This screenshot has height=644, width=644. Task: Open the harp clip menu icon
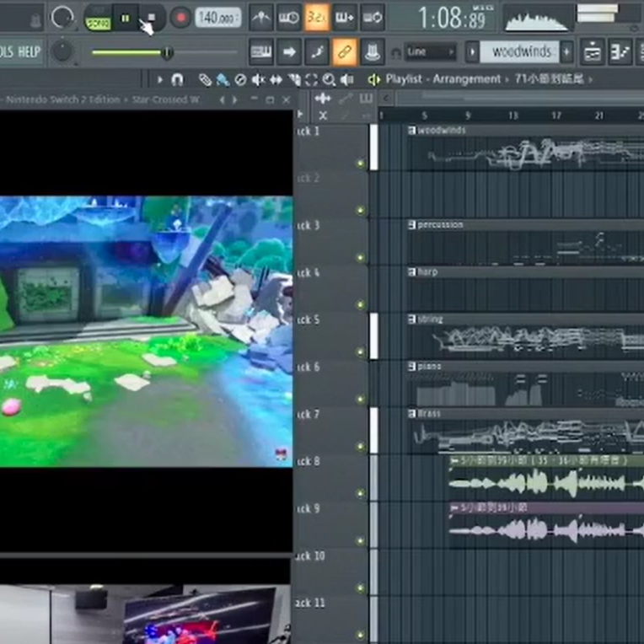[411, 272]
